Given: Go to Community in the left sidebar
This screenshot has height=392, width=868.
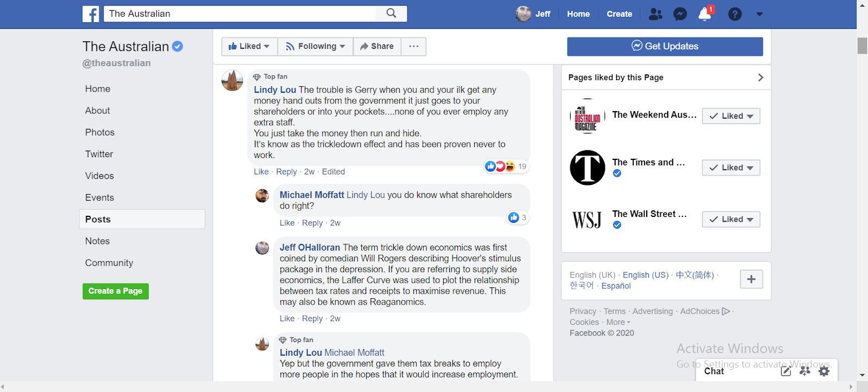Looking at the screenshot, I should click(x=109, y=263).
